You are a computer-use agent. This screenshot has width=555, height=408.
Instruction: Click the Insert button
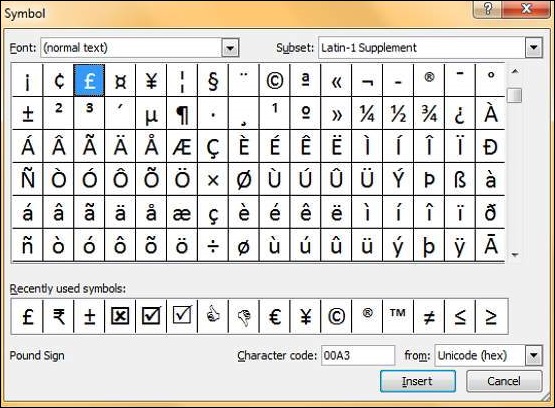[x=418, y=381]
